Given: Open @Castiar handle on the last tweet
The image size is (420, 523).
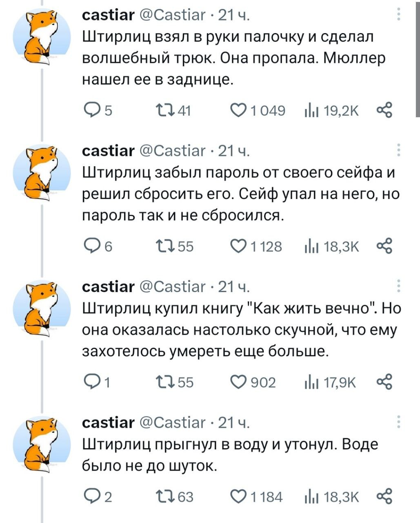Looking at the screenshot, I should [x=173, y=422].
